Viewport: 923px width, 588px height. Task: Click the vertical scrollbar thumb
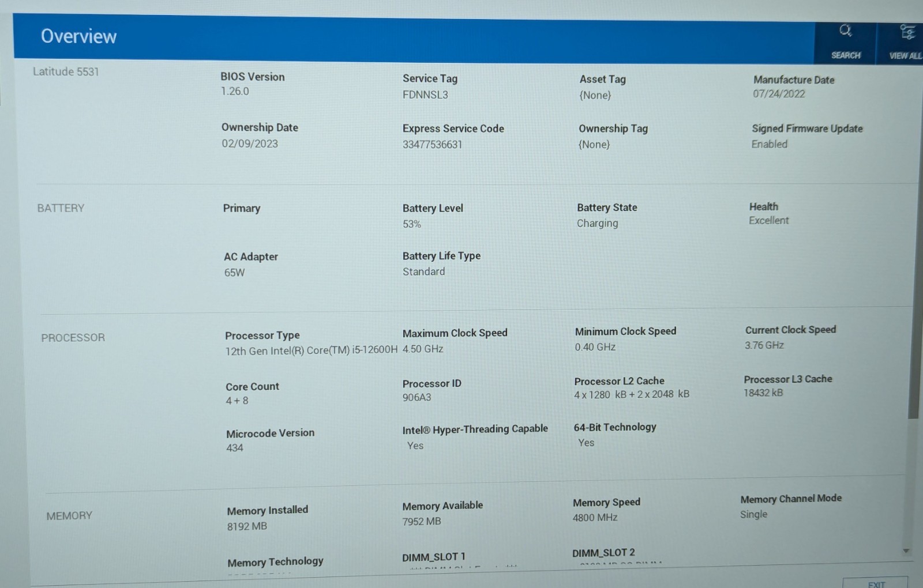913,242
